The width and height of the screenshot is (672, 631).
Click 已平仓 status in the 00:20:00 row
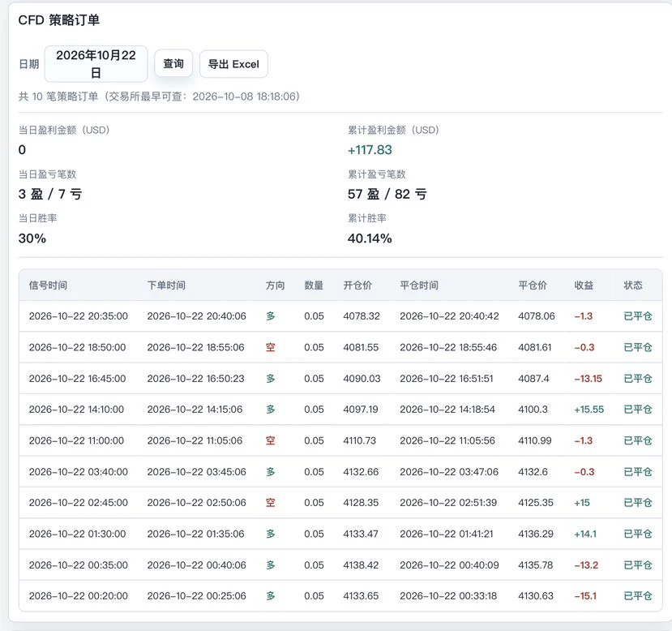(638, 596)
